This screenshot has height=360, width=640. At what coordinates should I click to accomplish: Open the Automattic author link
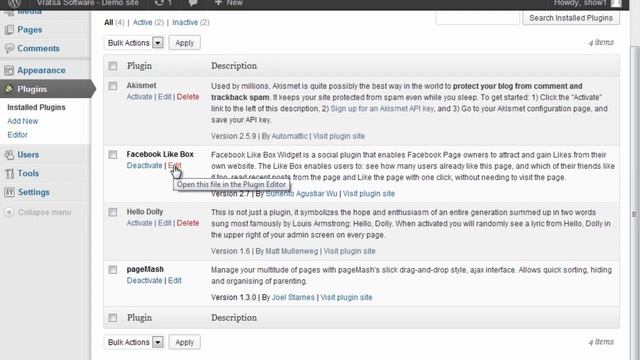(x=289, y=136)
